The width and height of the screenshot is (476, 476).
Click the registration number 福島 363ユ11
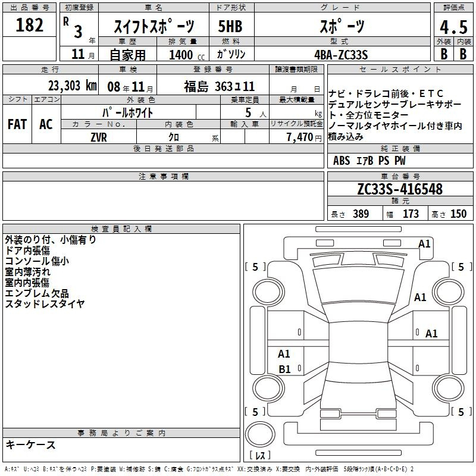[219, 86]
